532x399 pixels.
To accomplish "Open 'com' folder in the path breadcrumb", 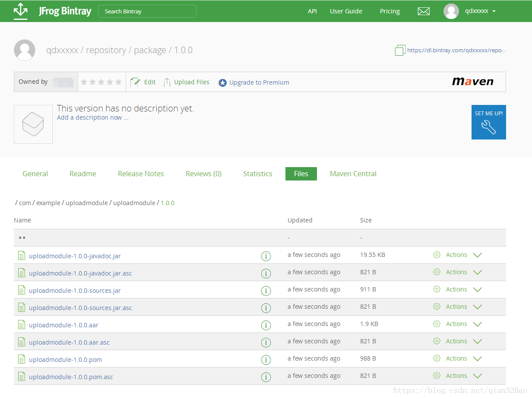I will pos(25,203).
